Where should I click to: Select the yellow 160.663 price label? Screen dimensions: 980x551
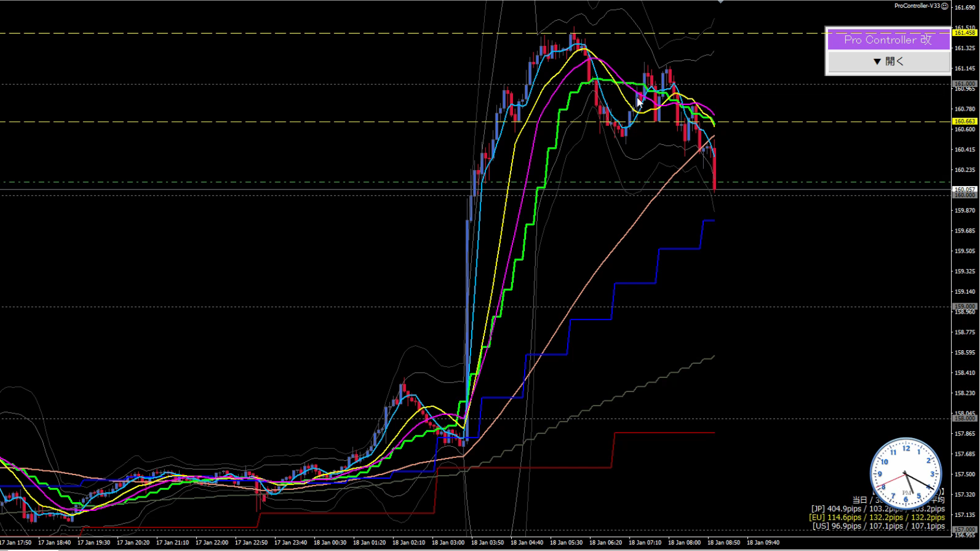pos(965,121)
